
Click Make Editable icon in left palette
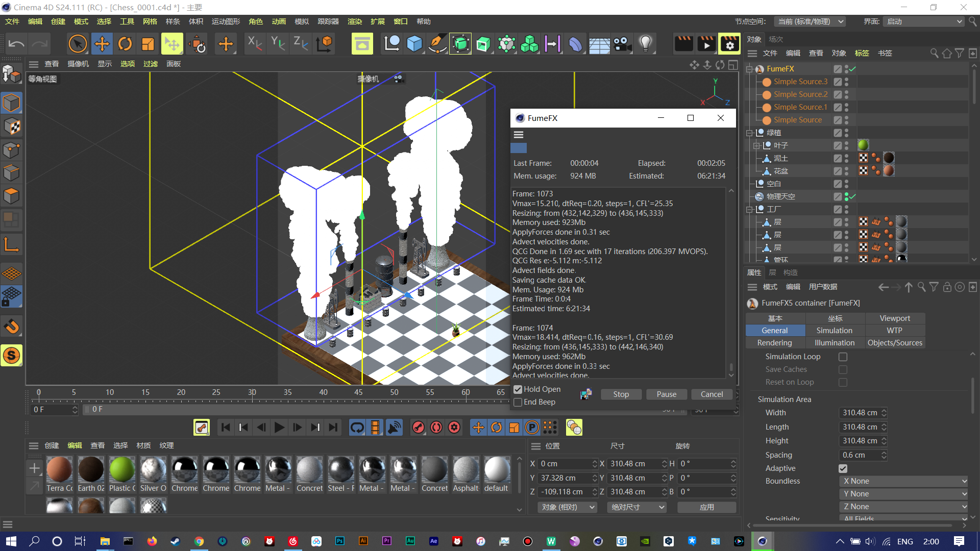click(x=11, y=74)
